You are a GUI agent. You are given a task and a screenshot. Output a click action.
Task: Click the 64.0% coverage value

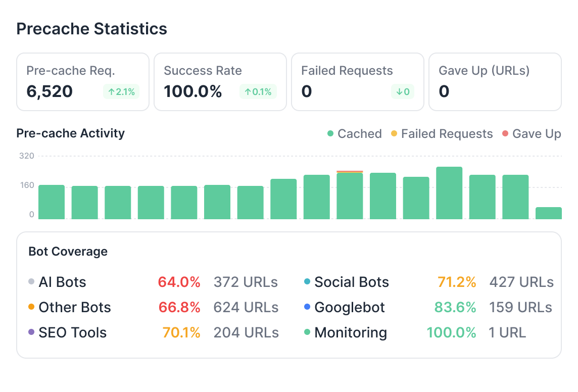[179, 282]
